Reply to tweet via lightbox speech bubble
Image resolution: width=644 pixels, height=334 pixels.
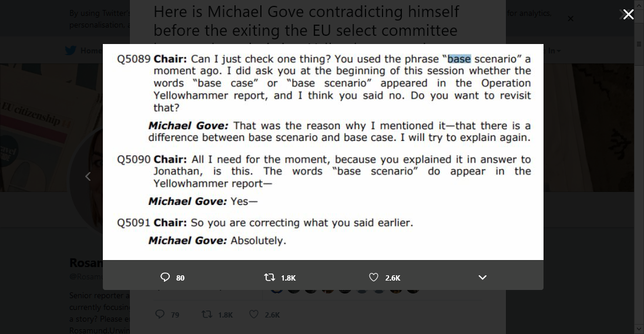click(x=165, y=277)
